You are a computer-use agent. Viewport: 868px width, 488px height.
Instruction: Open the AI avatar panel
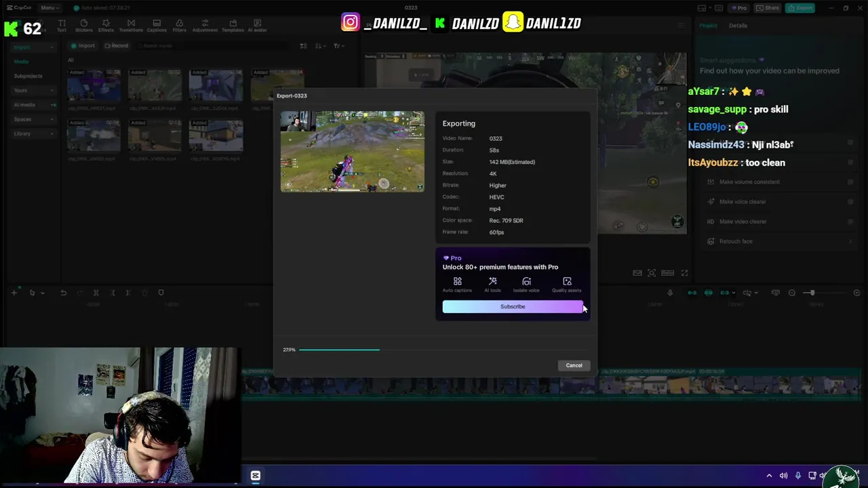(x=257, y=26)
